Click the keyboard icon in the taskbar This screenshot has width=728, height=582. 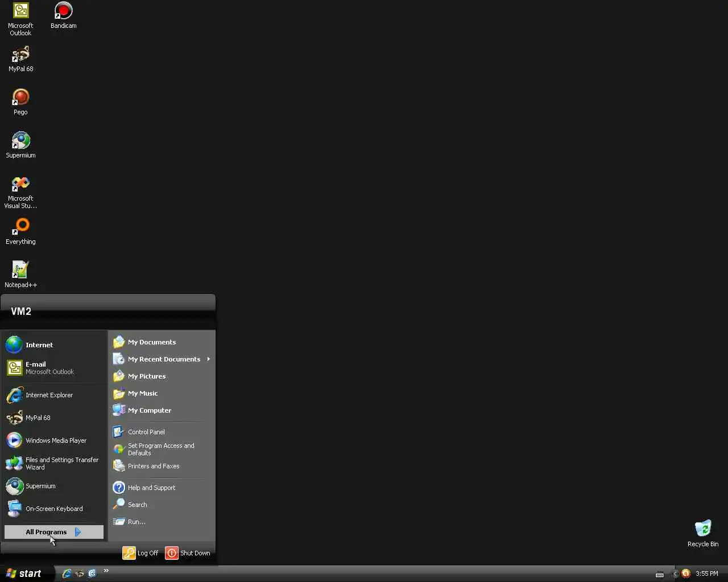(660, 574)
